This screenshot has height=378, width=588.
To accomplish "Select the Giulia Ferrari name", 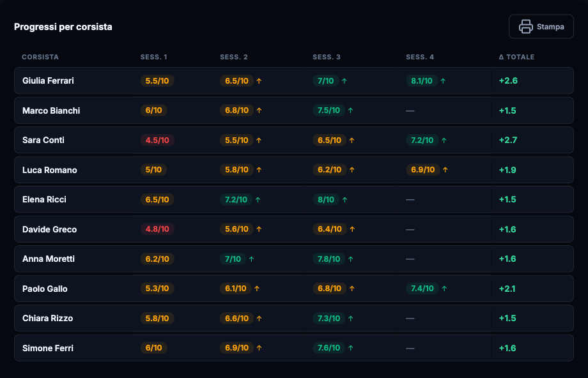I will (x=48, y=81).
